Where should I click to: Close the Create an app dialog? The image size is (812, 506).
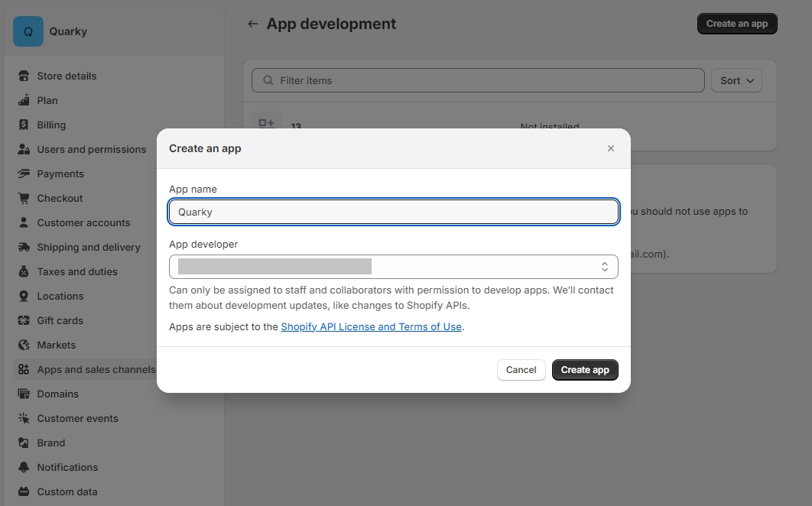click(x=610, y=148)
